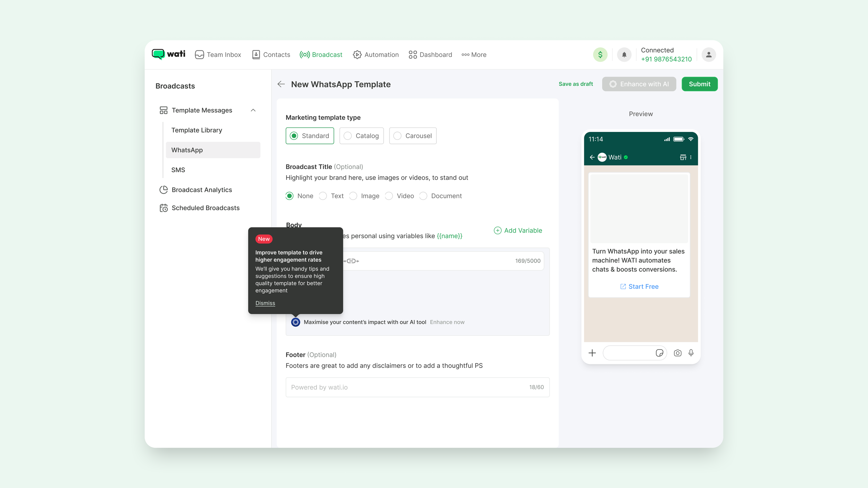Image resolution: width=868 pixels, height=488 pixels.
Task: Click the camera icon in phone preview
Action: [677, 353]
